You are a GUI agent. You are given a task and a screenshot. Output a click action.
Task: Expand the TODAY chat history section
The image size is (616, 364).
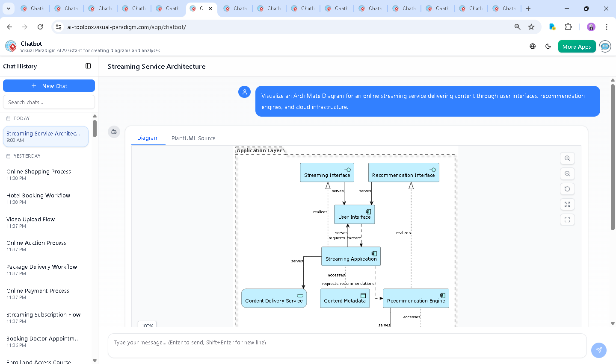pos(21,118)
